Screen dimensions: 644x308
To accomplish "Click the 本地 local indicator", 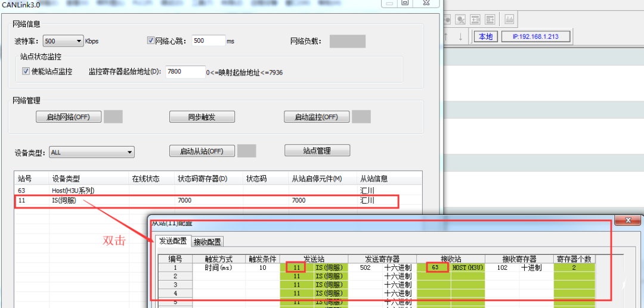I will pos(486,36).
